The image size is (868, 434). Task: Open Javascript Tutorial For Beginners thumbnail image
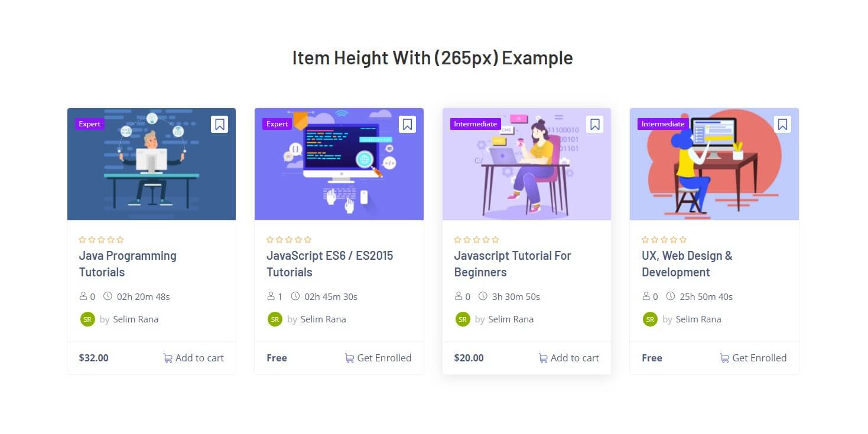(x=526, y=164)
